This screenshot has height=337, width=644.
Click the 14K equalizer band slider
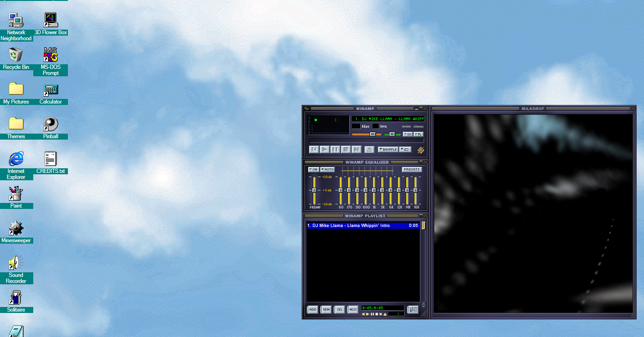[x=407, y=190]
